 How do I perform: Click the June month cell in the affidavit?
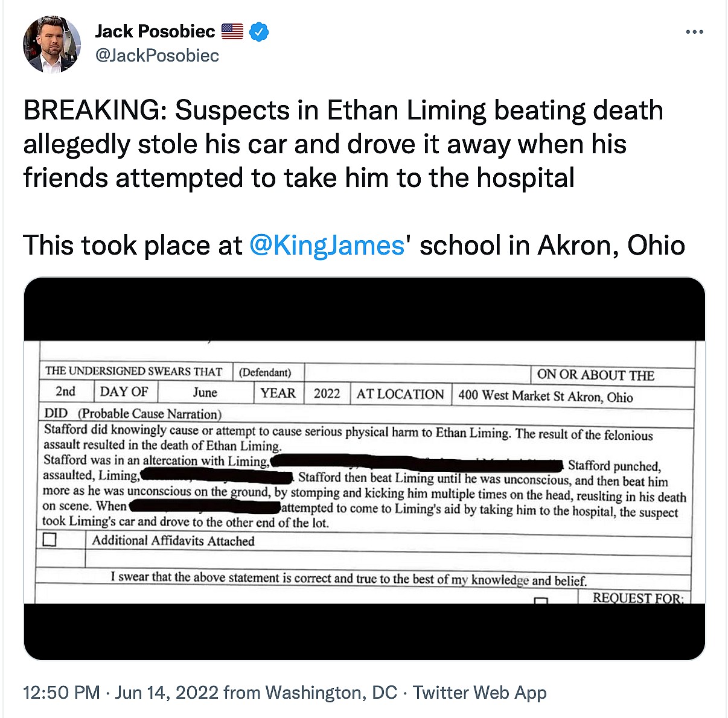205,393
